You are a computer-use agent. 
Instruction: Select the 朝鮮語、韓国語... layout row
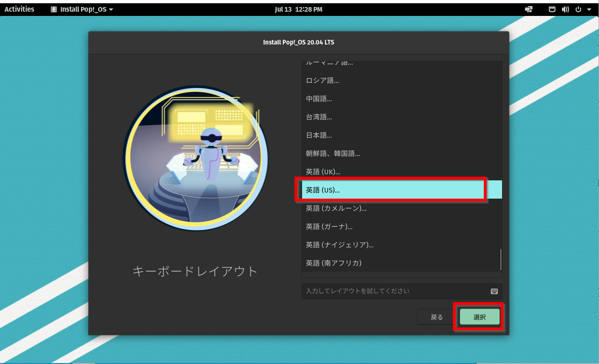(402, 153)
